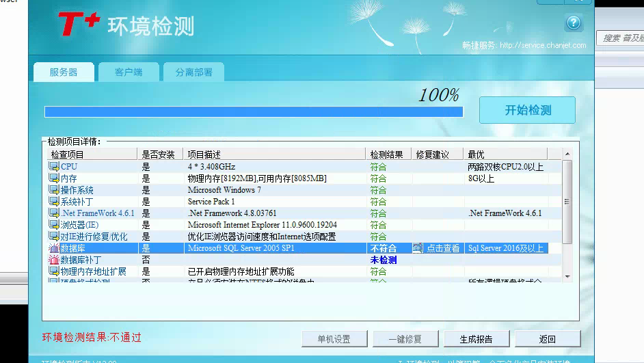Select 符合 result in CPU row

click(x=378, y=167)
